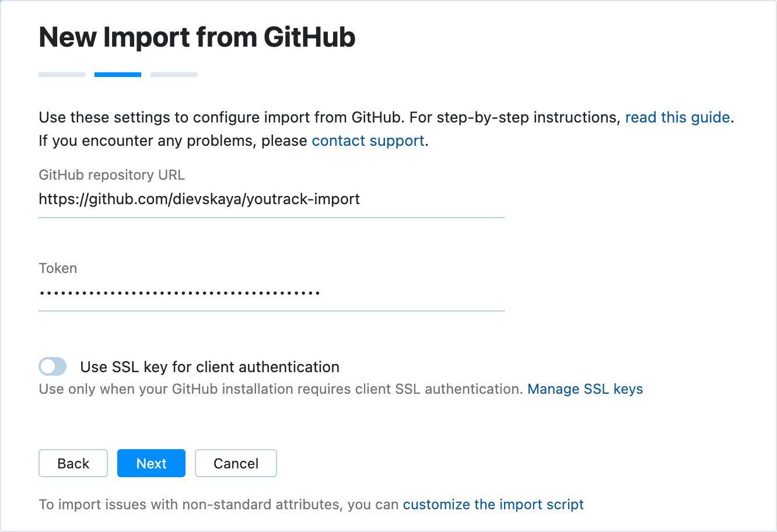Visit Manage SSL keys from the description
The width and height of the screenshot is (777, 532).
(585, 389)
